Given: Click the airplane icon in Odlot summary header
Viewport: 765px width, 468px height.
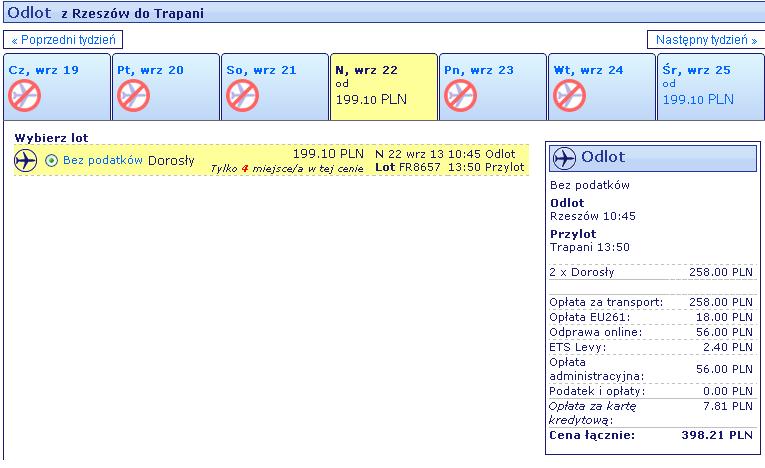Looking at the screenshot, I should click(565, 158).
